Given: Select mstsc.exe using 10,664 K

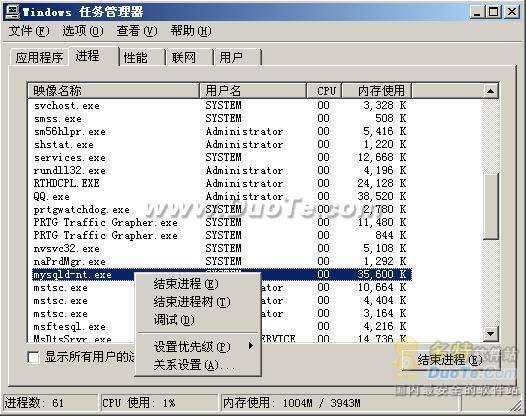Looking at the screenshot, I should 221,288.
